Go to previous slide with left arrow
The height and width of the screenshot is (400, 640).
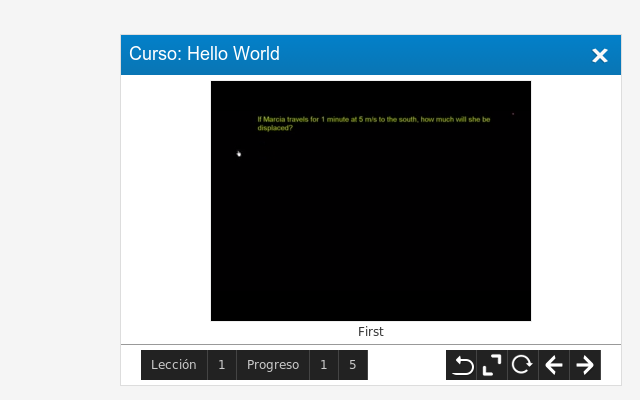(x=553, y=365)
